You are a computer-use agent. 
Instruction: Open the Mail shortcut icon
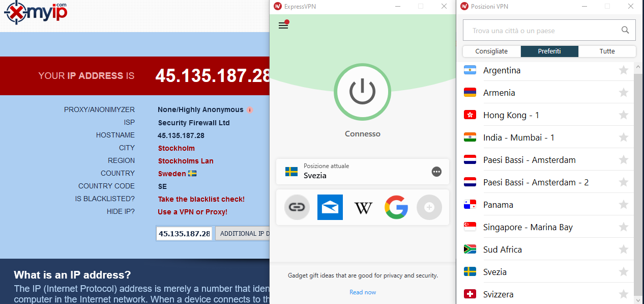pyautogui.click(x=330, y=207)
